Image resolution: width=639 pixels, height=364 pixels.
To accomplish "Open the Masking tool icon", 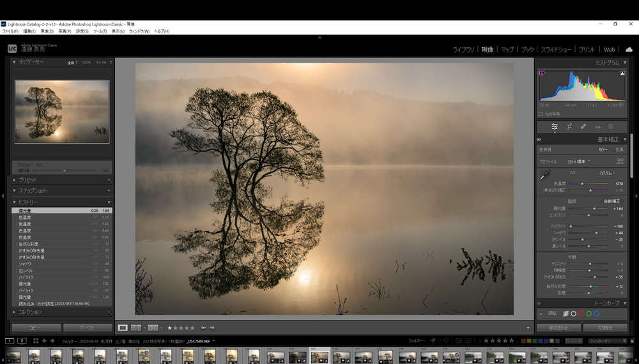I will click(611, 126).
